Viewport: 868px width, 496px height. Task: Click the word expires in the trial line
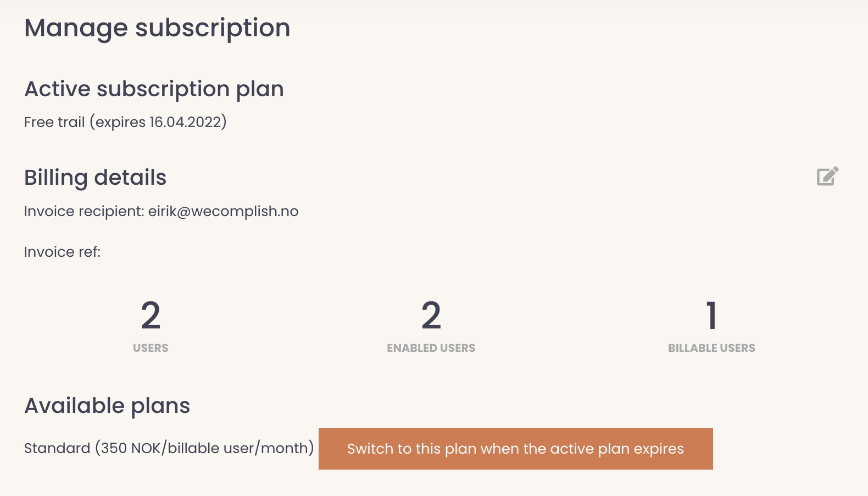[120, 122]
